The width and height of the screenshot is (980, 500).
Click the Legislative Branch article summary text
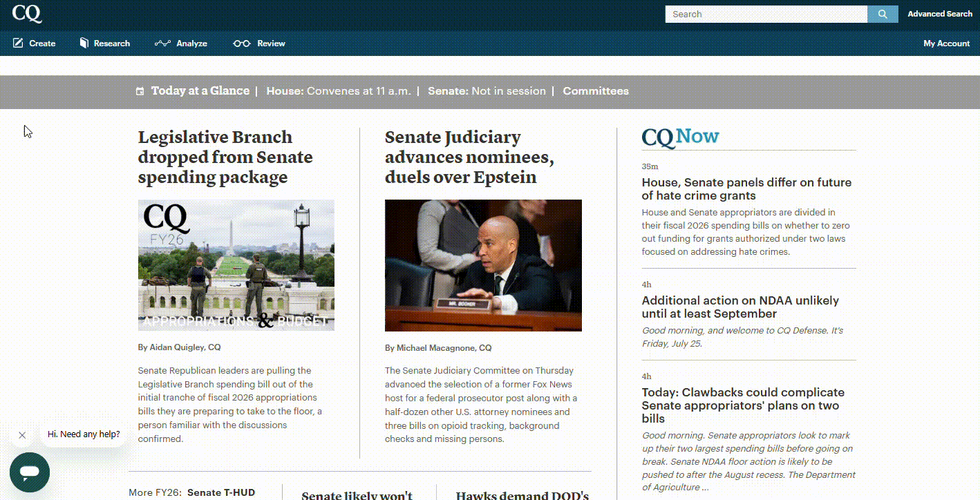click(x=229, y=405)
